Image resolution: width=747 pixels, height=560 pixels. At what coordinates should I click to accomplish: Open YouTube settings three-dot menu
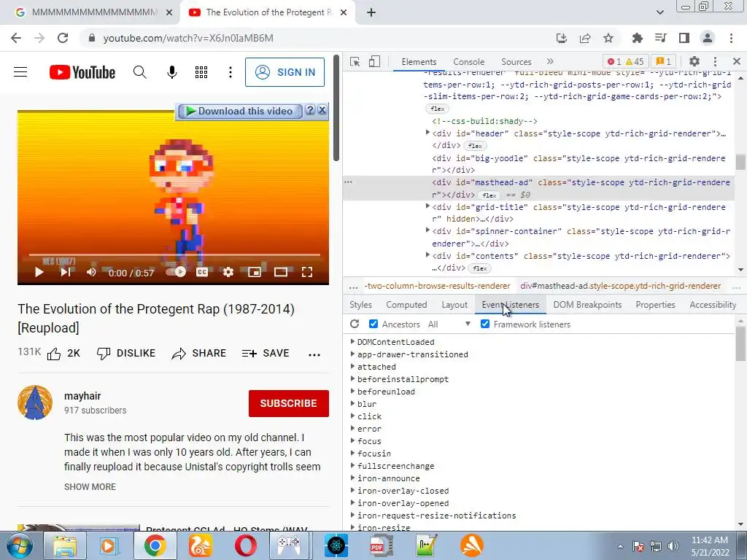click(x=230, y=72)
